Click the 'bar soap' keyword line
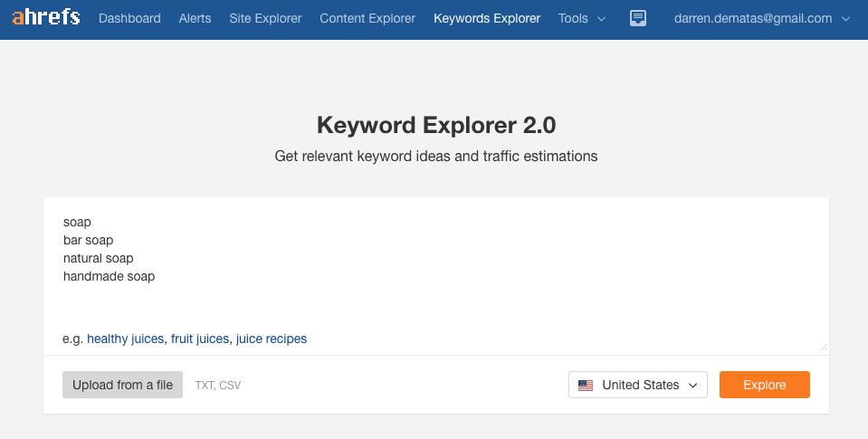Viewport: 868px width, 439px height. [x=88, y=240]
